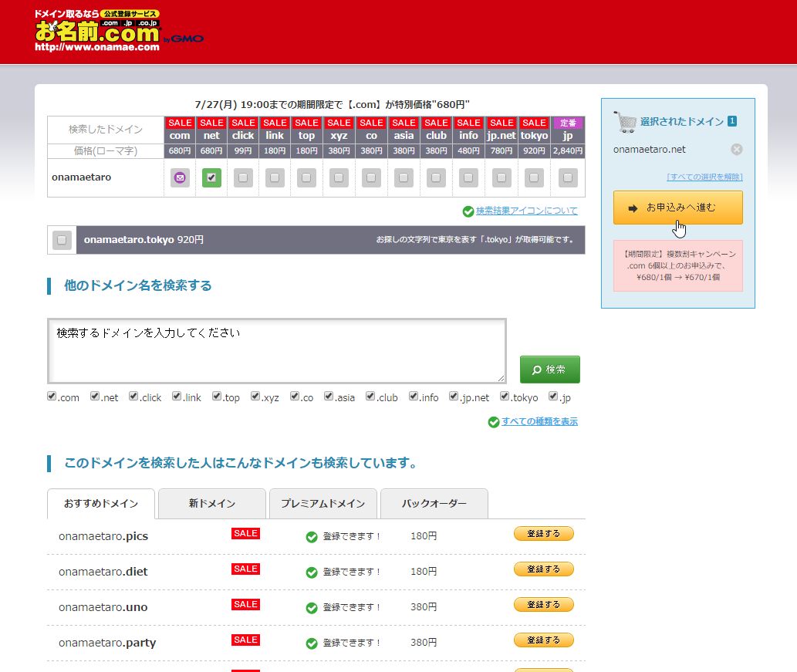The image size is (797, 672).
Task: Click the shopping cart icon
Action: coord(625,122)
